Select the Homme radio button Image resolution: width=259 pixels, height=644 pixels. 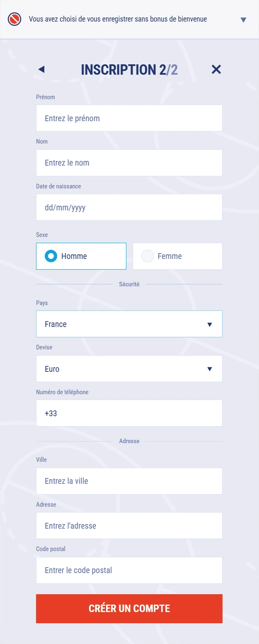click(x=51, y=256)
